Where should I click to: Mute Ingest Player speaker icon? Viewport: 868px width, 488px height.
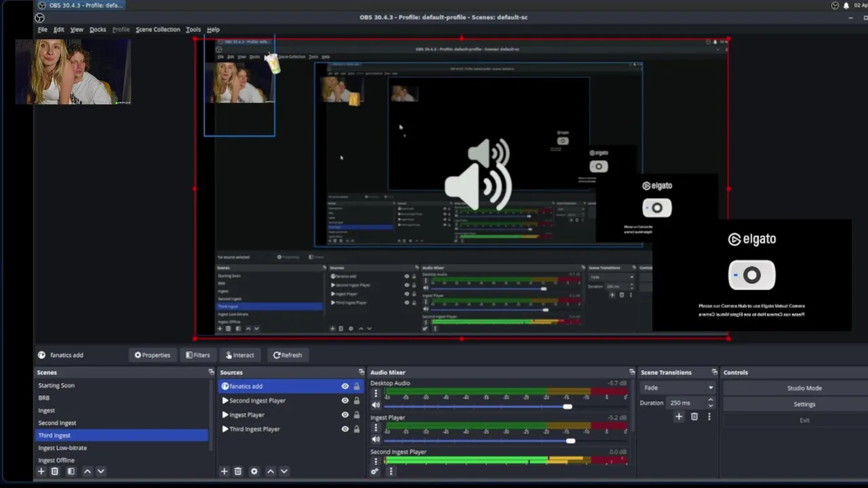tap(376, 440)
